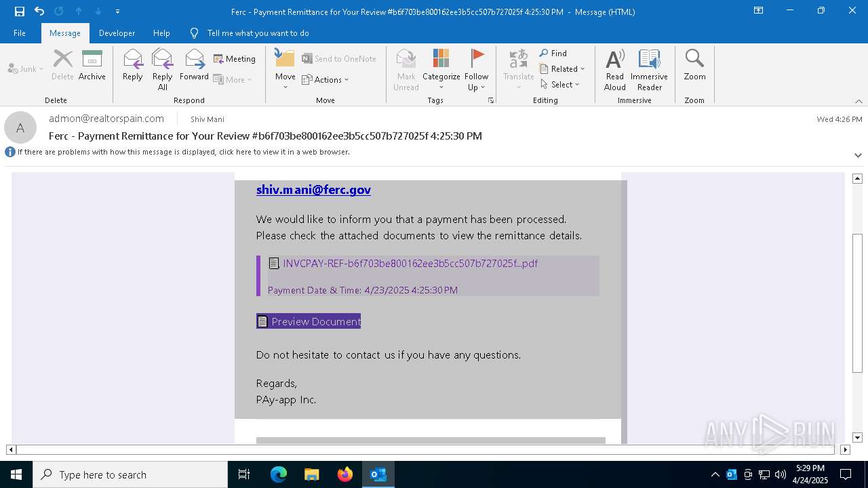Viewport: 868px width, 488px height.
Task: Click Reply All
Action: tap(162, 69)
